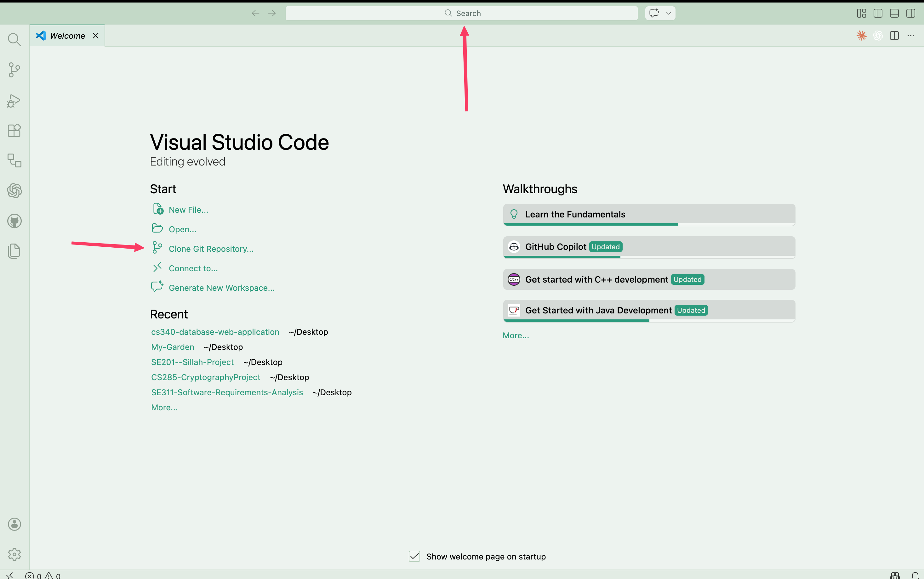Expand More under the Recent list
Screen dimensions: 924x579
tap(164, 407)
